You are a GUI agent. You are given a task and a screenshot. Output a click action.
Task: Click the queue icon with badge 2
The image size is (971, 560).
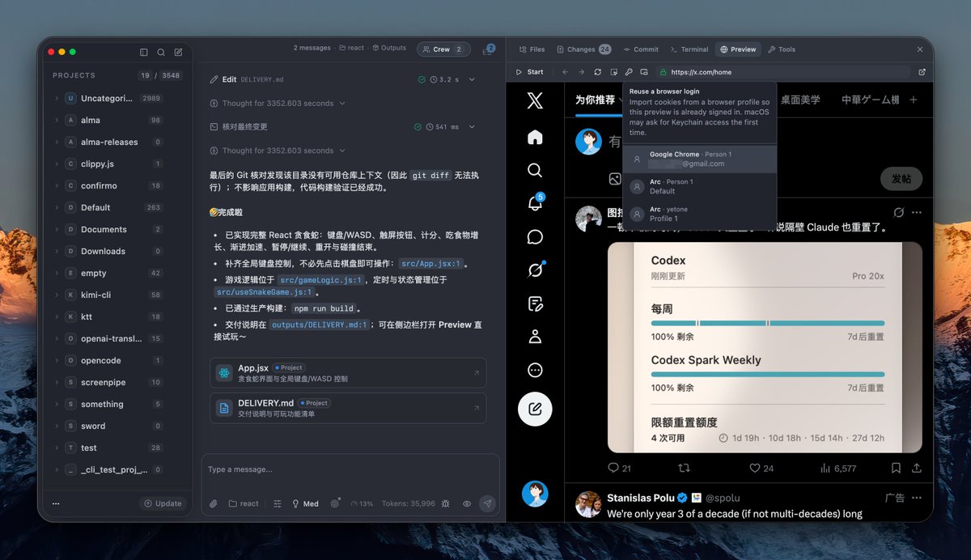488,50
